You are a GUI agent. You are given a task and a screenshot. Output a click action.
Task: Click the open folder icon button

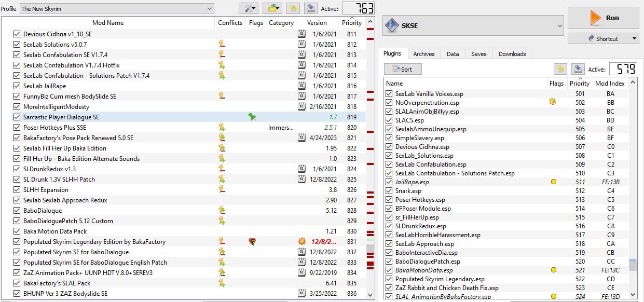271,8
